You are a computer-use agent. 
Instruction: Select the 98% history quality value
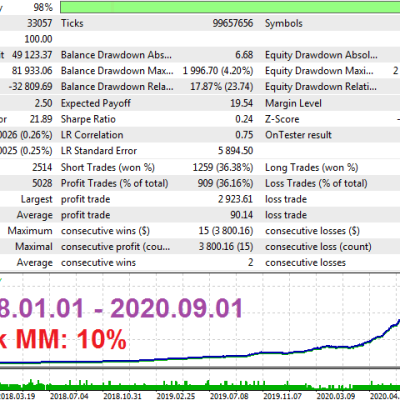pos(43,7)
